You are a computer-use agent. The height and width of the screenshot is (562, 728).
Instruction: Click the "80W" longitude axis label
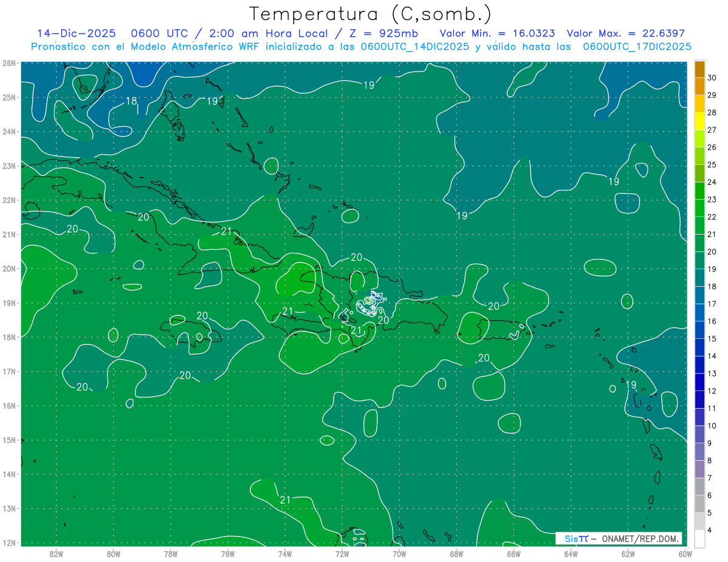113,553
